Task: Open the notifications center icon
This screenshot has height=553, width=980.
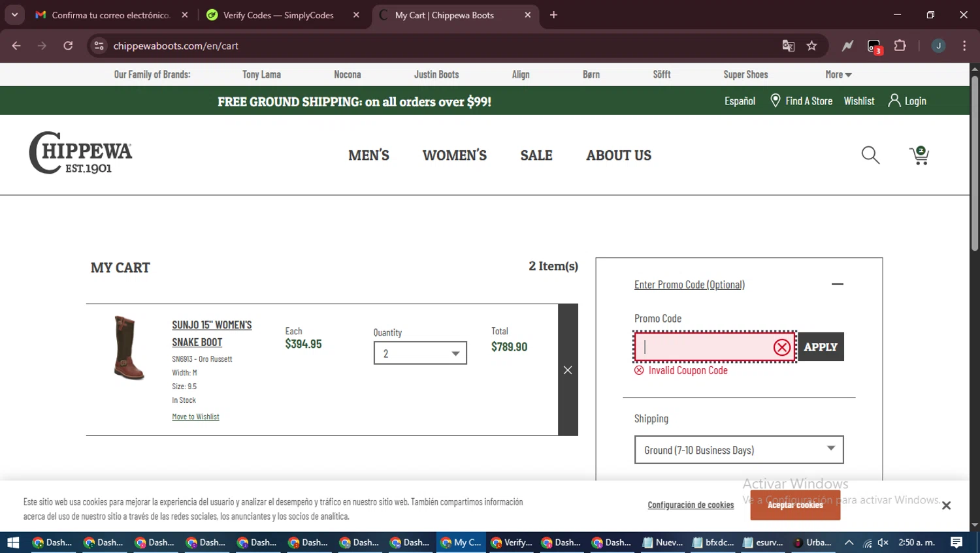Action: pos(956,543)
